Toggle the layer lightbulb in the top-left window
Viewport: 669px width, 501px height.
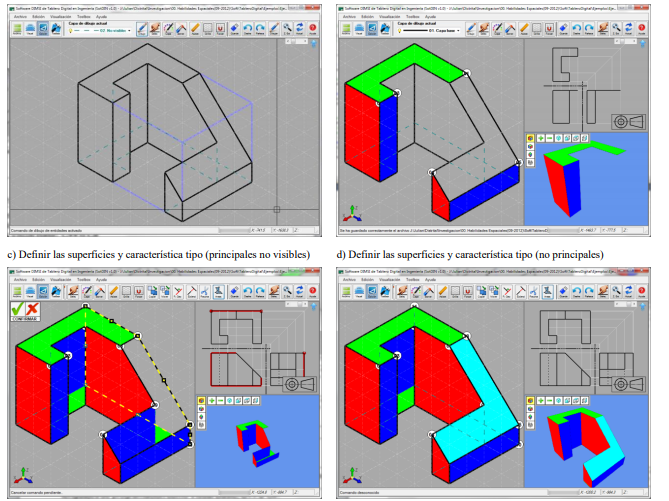(x=73, y=31)
